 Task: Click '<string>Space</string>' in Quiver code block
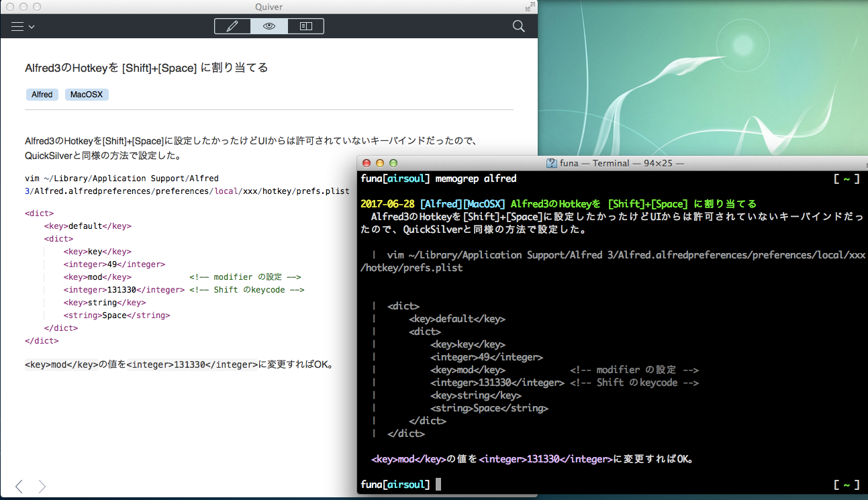(x=117, y=315)
